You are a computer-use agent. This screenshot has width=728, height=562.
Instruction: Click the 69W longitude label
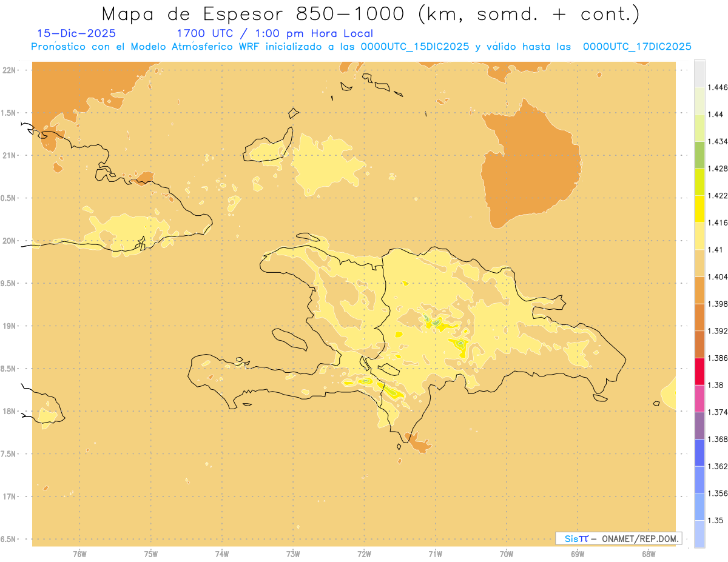(577, 554)
